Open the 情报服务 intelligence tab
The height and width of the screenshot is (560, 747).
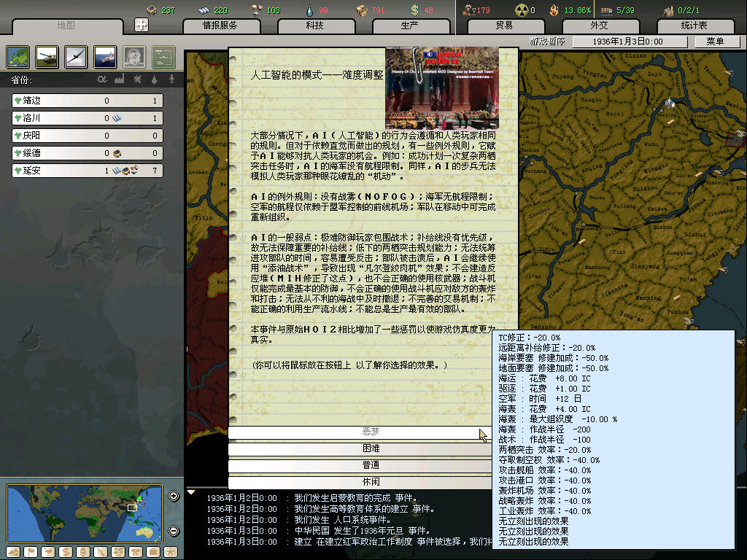coord(220,26)
